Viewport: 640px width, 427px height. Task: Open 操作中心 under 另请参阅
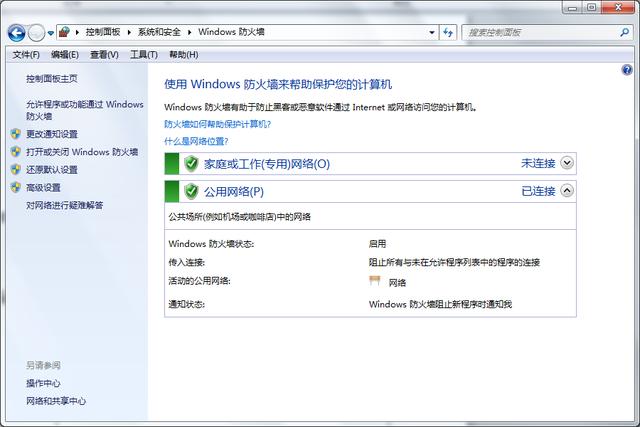(x=43, y=383)
